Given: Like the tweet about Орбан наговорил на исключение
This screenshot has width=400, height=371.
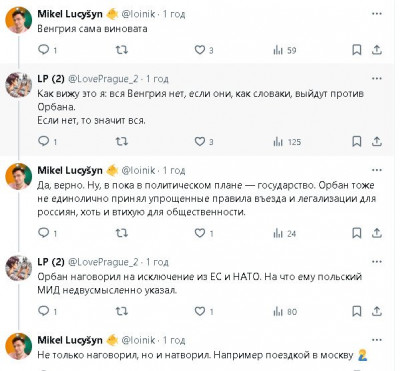Looking at the screenshot, I should coord(200,311).
